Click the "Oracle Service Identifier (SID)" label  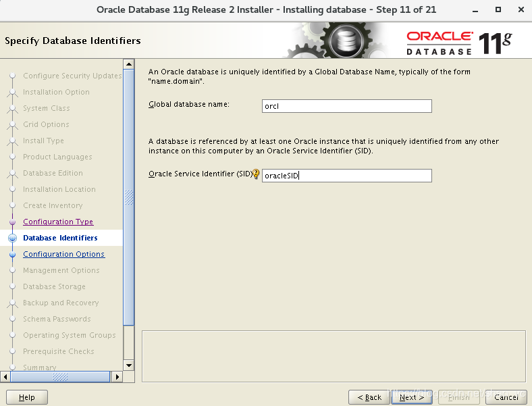point(201,174)
